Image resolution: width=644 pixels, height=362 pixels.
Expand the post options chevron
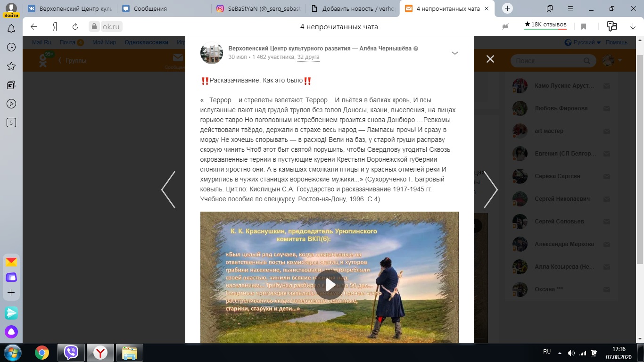point(455,53)
